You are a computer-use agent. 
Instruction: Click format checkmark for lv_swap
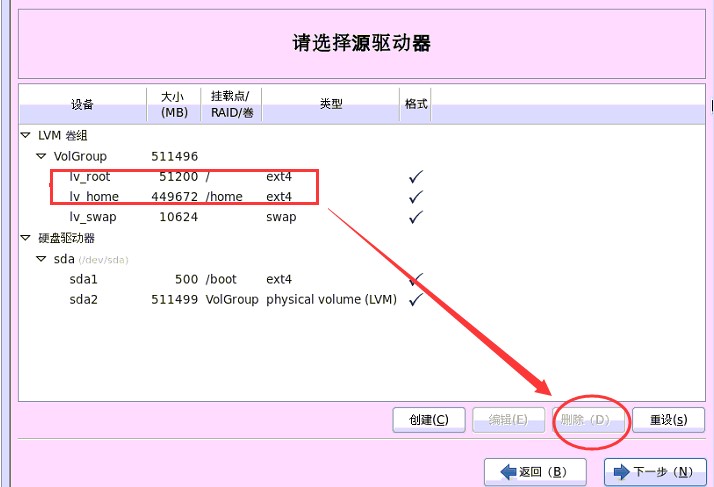[x=416, y=217]
